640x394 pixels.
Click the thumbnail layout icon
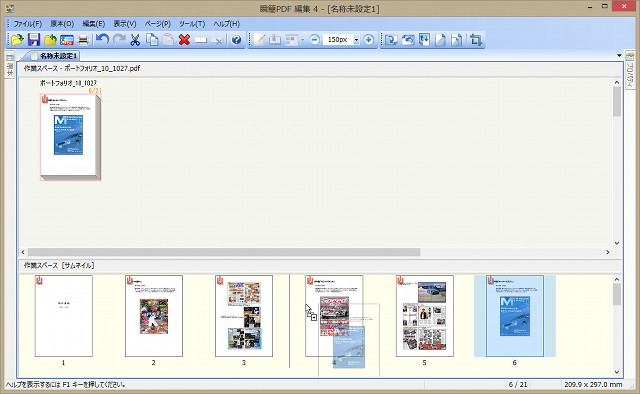pos(291,40)
